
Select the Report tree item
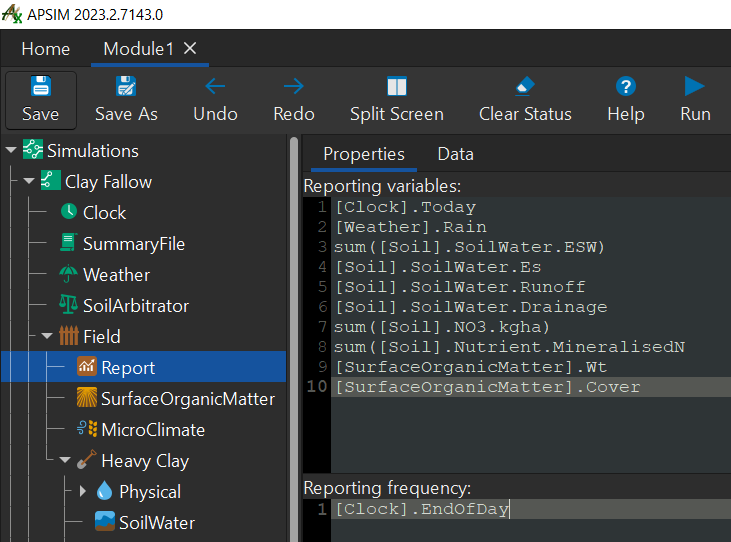pyautogui.click(x=144, y=367)
